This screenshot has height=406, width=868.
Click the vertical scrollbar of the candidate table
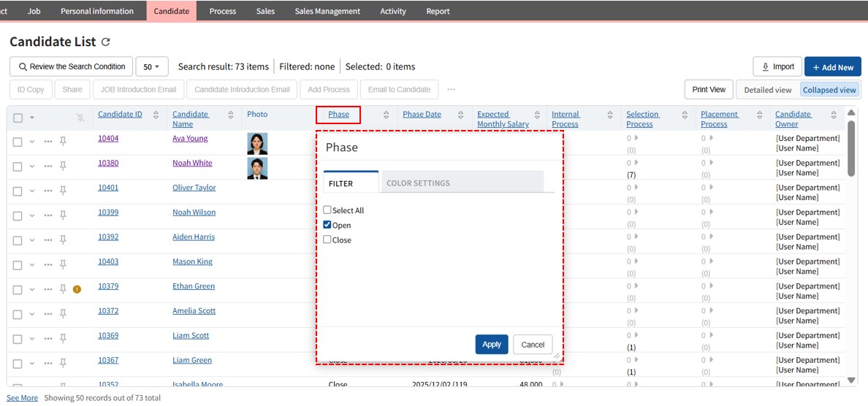851,146
